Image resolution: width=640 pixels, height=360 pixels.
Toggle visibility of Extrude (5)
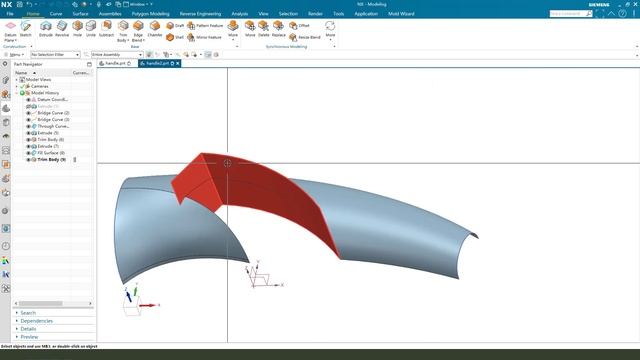pos(28,133)
